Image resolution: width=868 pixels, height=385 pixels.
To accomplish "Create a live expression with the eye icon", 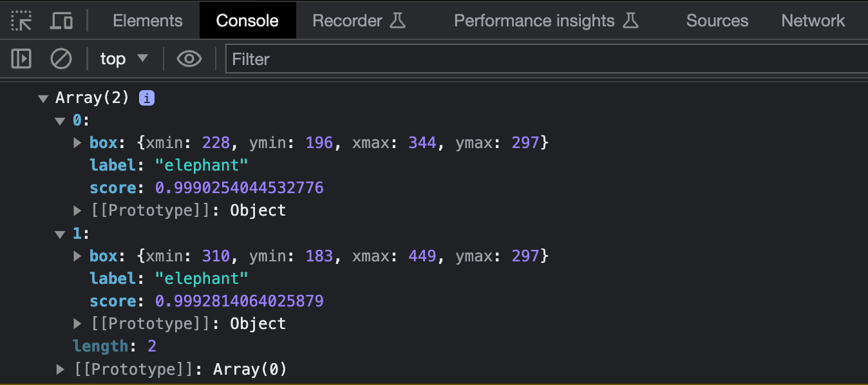I will (x=189, y=59).
